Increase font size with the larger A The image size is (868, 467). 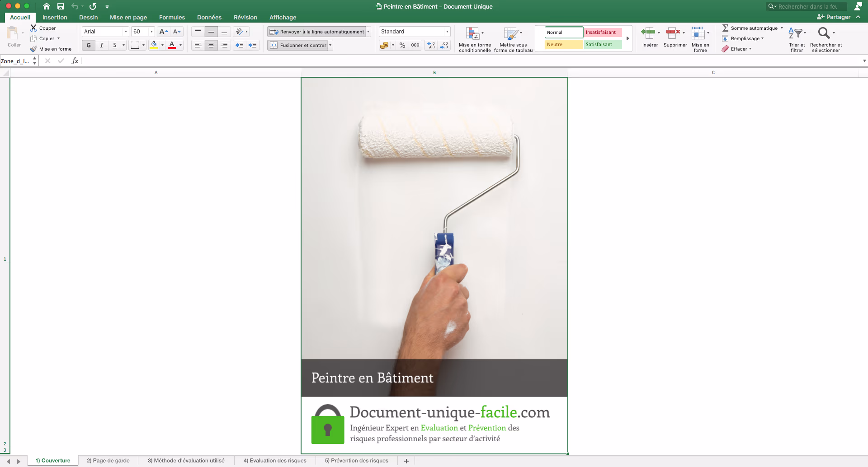[164, 32]
